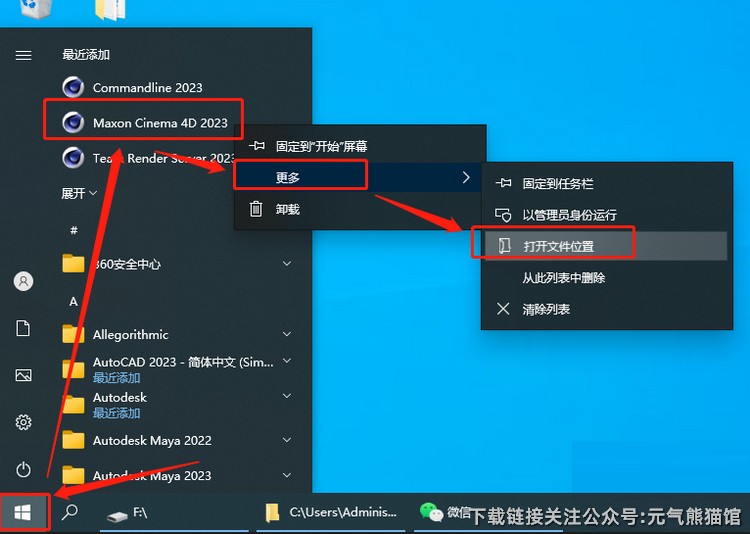Choose 以管理员身份运行 from submenu
Viewport: 750px width, 534px height.
pos(569,215)
